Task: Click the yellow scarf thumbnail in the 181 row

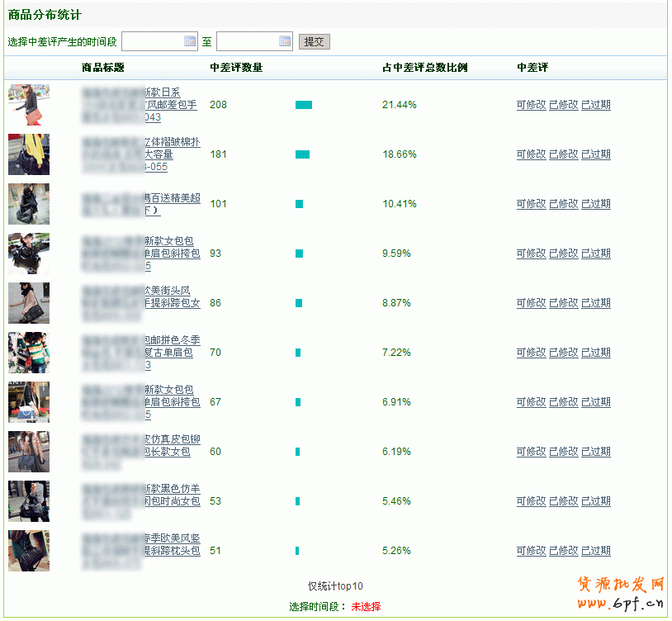Action: (29, 154)
